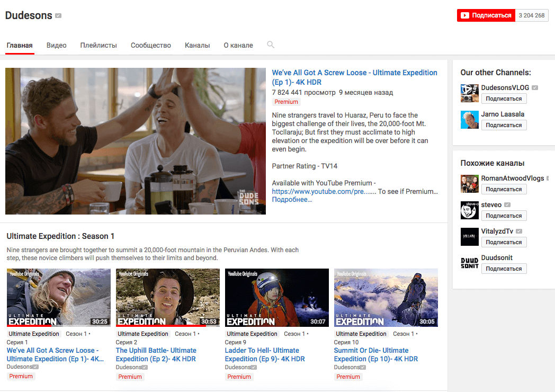Screen dimensions: 555x392
Task: Click the DudesonsVLOG channel avatar
Action: pyautogui.click(x=469, y=93)
